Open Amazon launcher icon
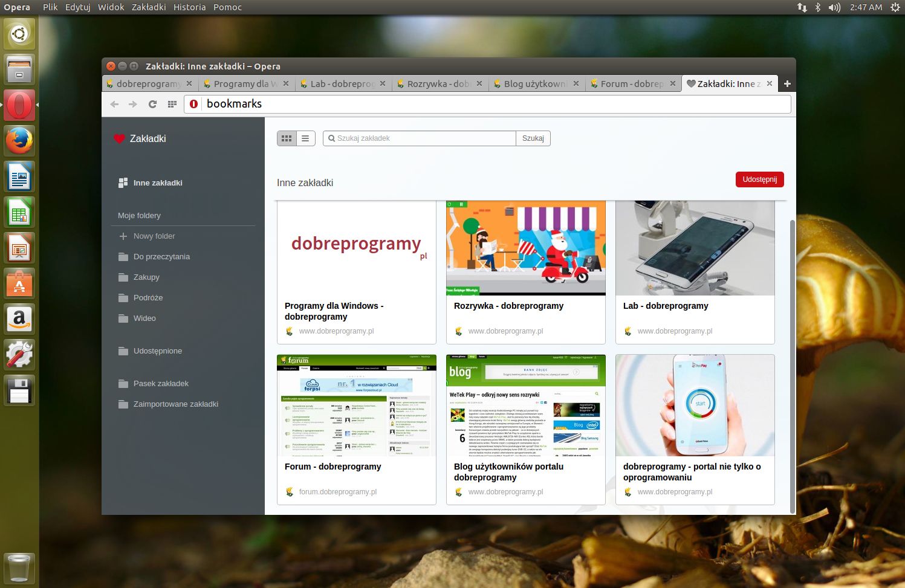This screenshot has height=588, width=905. (19, 319)
